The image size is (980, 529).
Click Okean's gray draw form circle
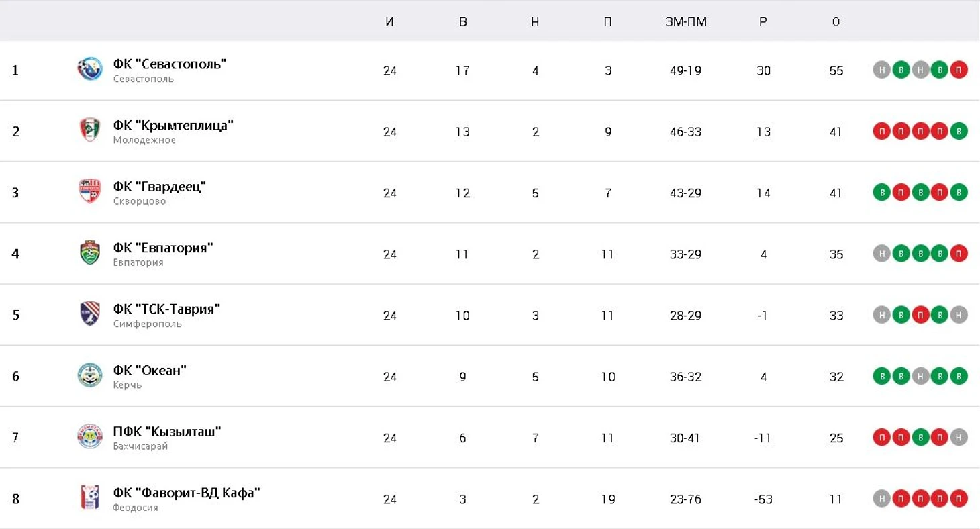pyautogui.click(x=920, y=377)
